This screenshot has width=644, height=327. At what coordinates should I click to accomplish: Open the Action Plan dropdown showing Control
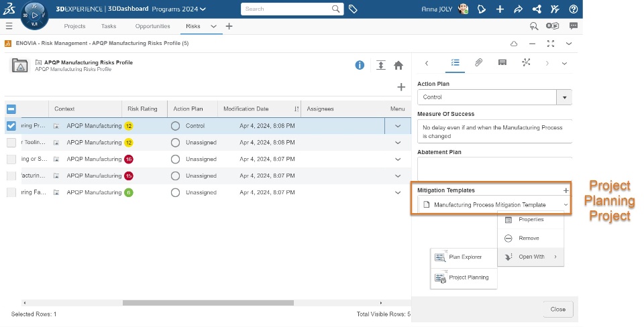(564, 97)
